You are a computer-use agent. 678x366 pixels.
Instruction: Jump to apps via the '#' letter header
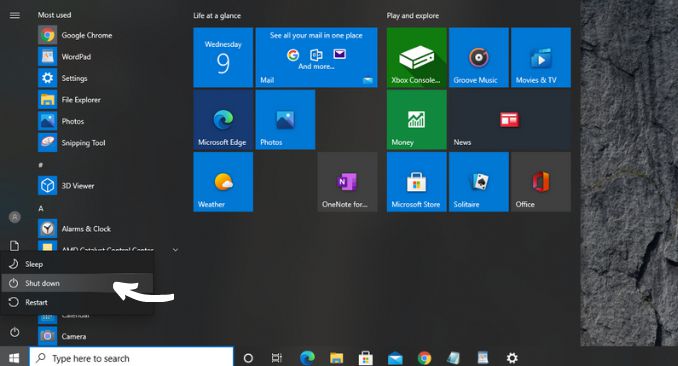click(41, 165)
